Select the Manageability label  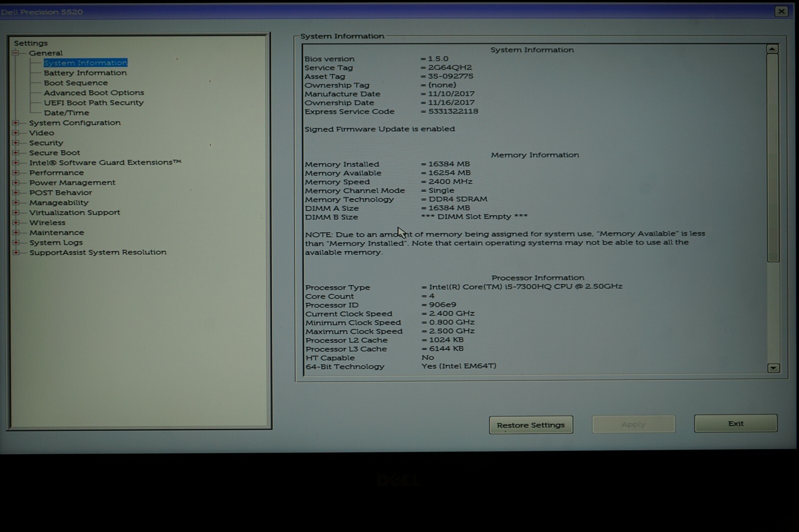tap(58, 203)
